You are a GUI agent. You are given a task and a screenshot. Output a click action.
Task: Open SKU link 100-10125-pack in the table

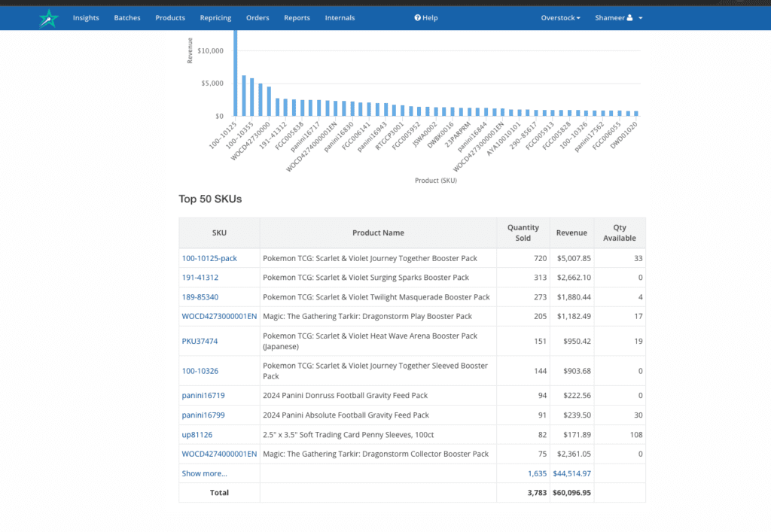[209, 258]
